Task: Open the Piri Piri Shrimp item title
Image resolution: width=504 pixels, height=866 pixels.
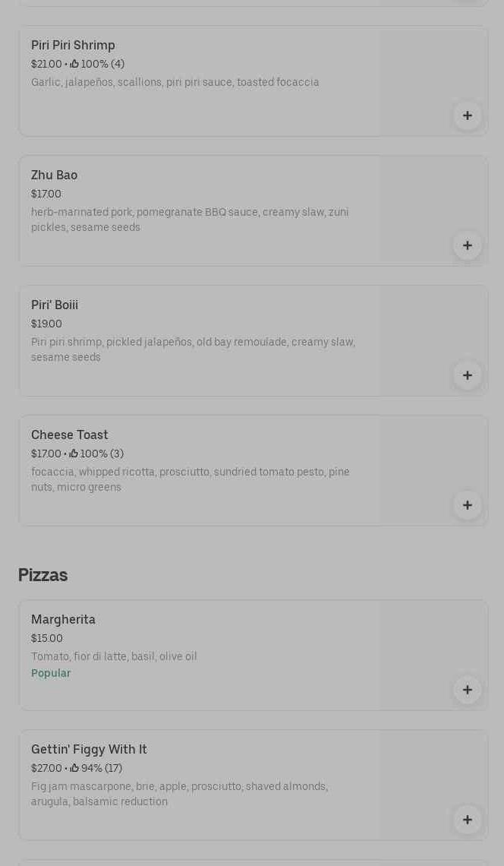Action: [73, 46]
